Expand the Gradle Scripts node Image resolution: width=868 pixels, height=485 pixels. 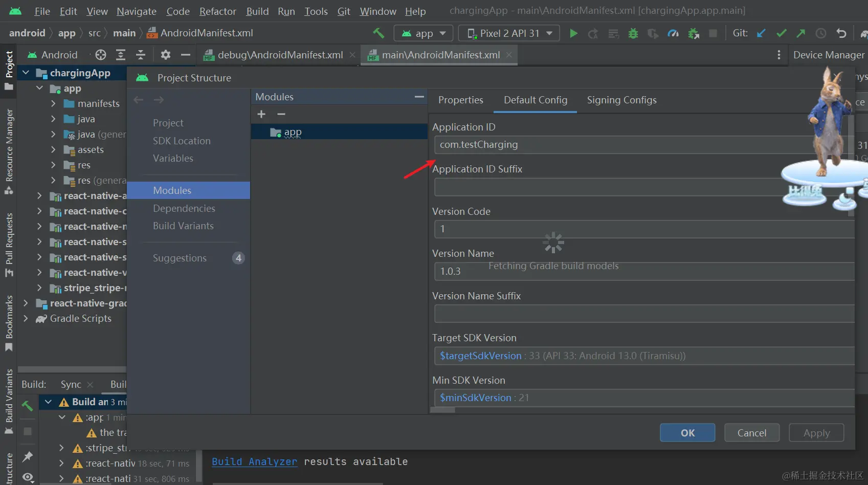click(26, 318)
